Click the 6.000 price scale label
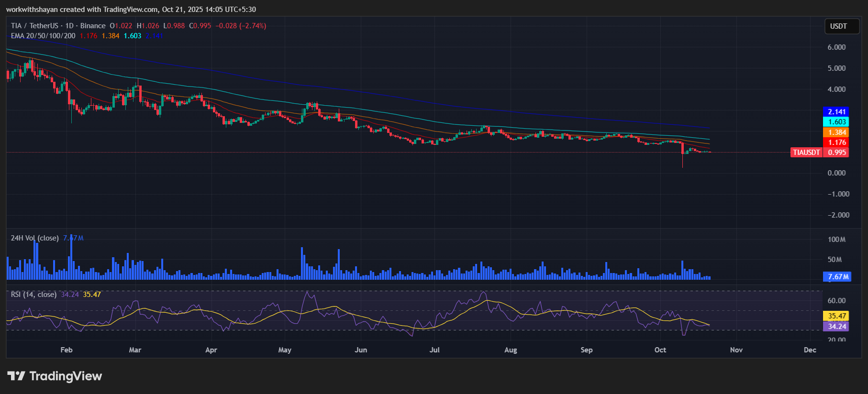868x394 pixels. 836,47
